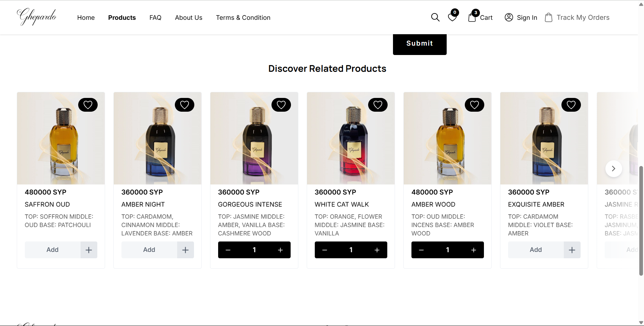644x326 pixels.
Task: Open the AMBER WOOD bottle image
Action: point(447,138)
